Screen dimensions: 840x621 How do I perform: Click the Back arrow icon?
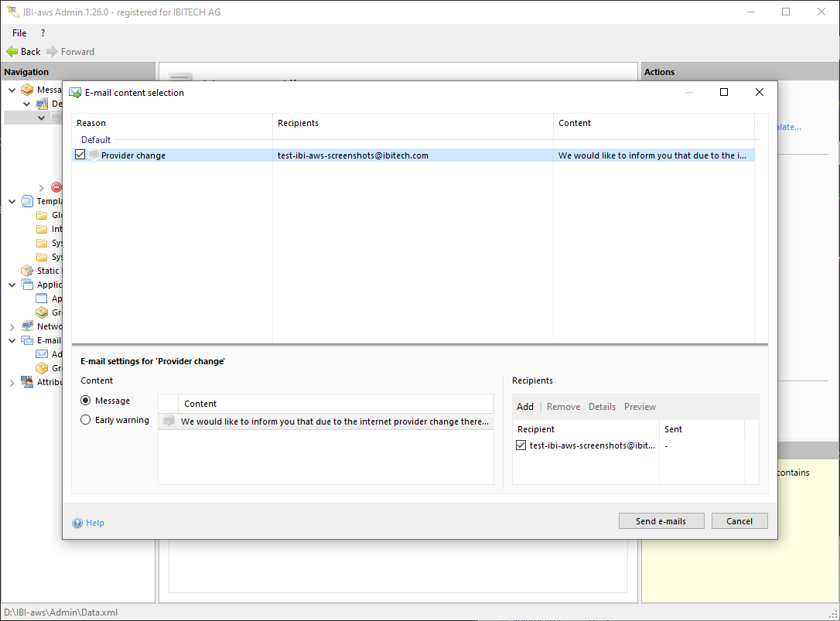tap(12, 52)
